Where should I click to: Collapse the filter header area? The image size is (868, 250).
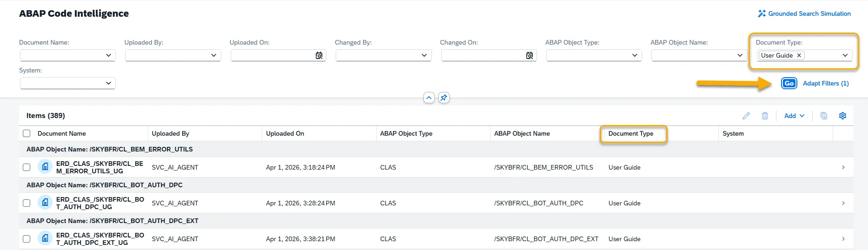click(429, 98)
